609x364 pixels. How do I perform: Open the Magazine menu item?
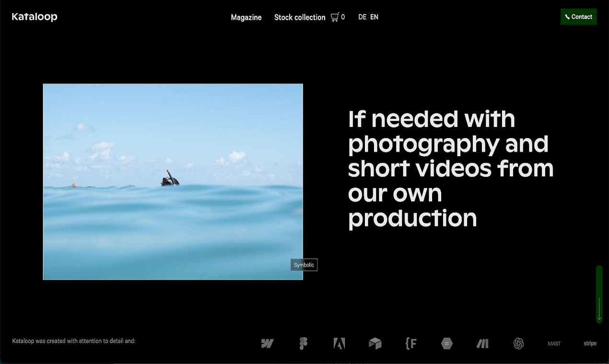pos(246,17)
